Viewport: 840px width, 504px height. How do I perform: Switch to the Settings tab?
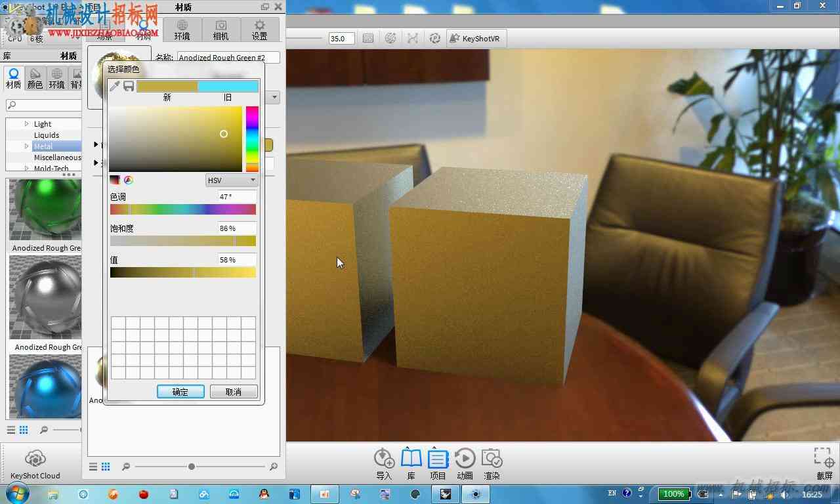coord(260,30)
